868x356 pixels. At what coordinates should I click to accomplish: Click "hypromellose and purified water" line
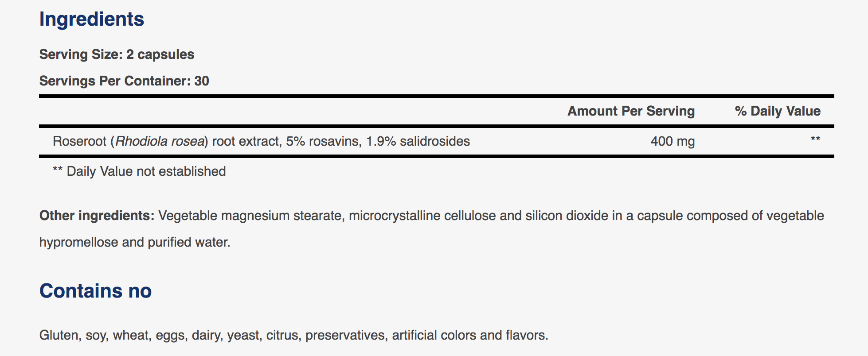[134, 242]
